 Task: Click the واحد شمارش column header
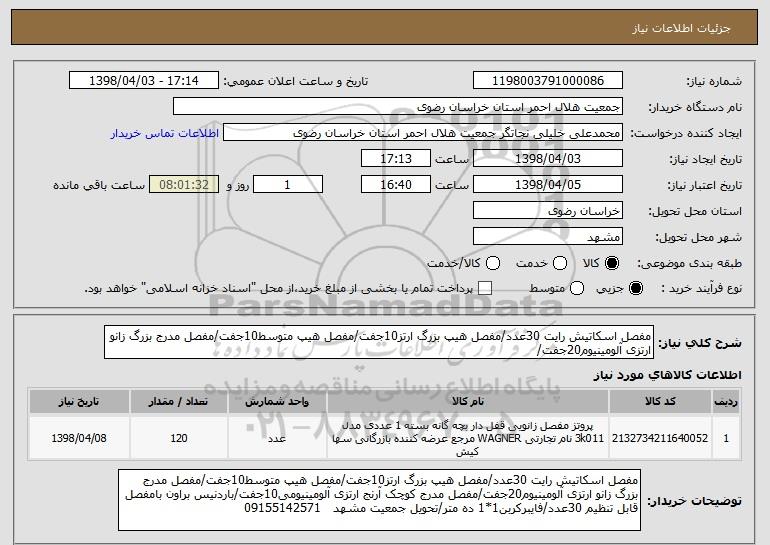(277, 402)
